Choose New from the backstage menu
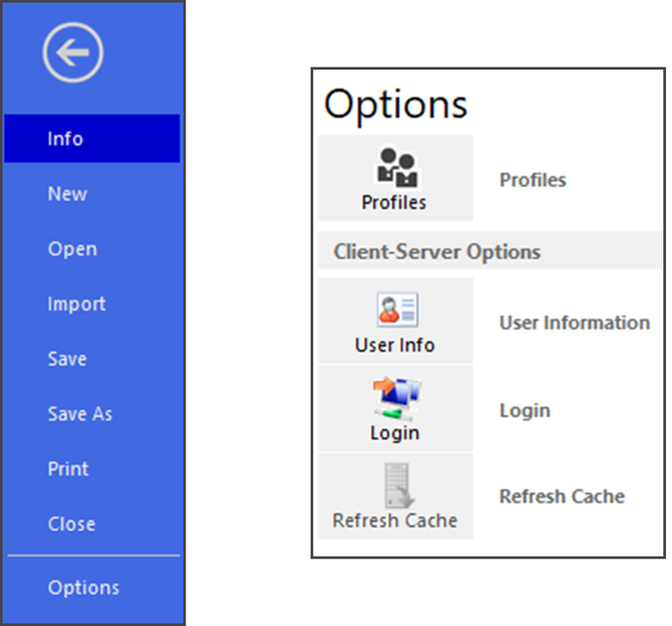Viewport: 672px width, 626px height. click(67, 193)
